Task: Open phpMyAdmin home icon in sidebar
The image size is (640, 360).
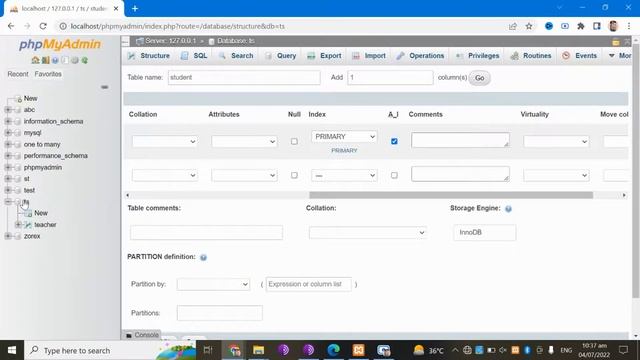Action: pyautogui.click(x=36, y=60)
